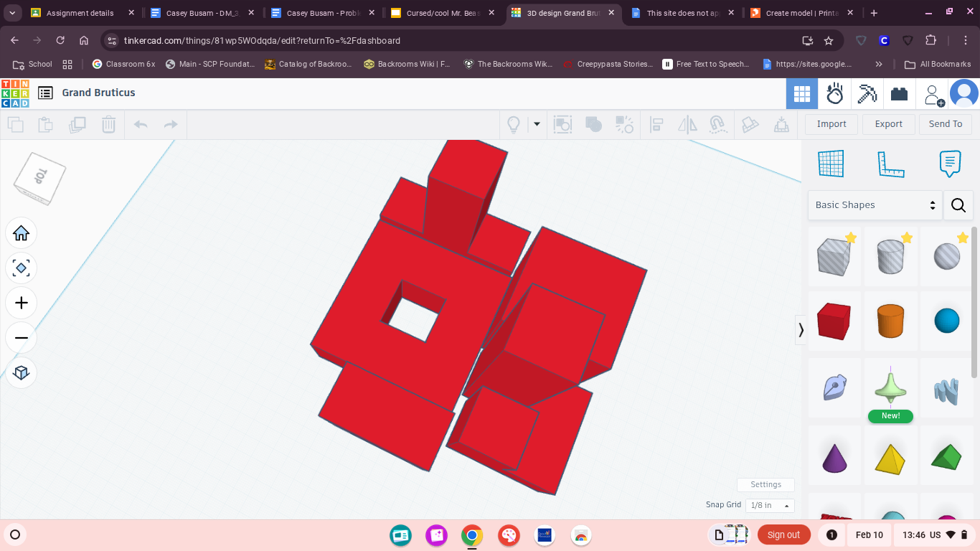This screenshot has height=551, width=980.
Task: Switch to Bricks mode icon
Action: (x=899, y=94)
